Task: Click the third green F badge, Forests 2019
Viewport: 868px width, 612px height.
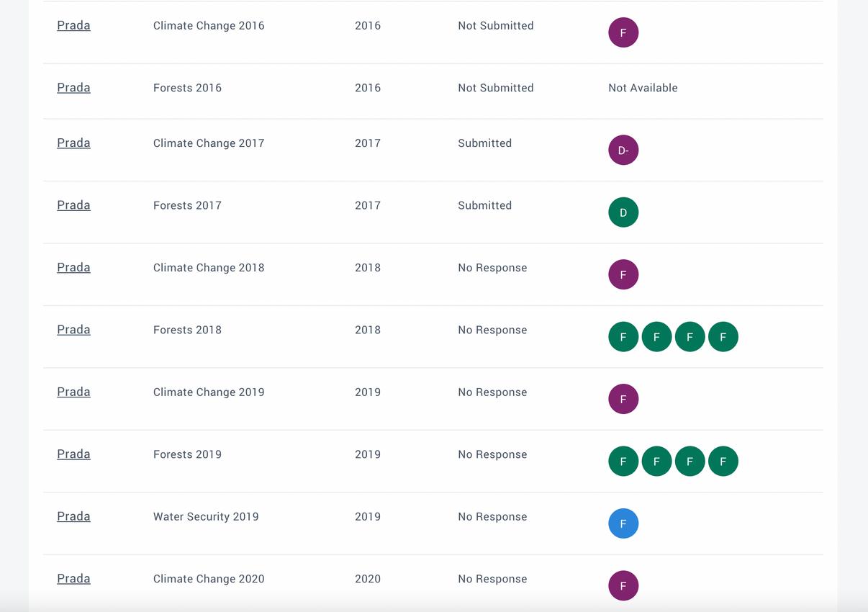Action: click(x=690, y=462)
